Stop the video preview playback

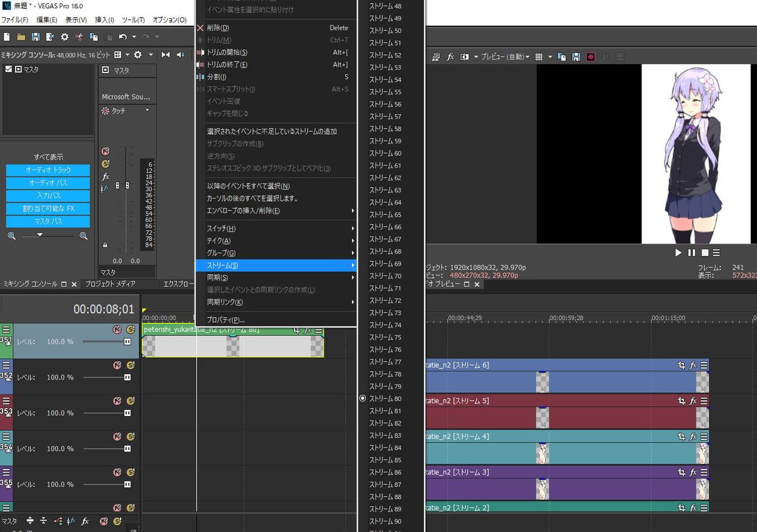[705, 252]
